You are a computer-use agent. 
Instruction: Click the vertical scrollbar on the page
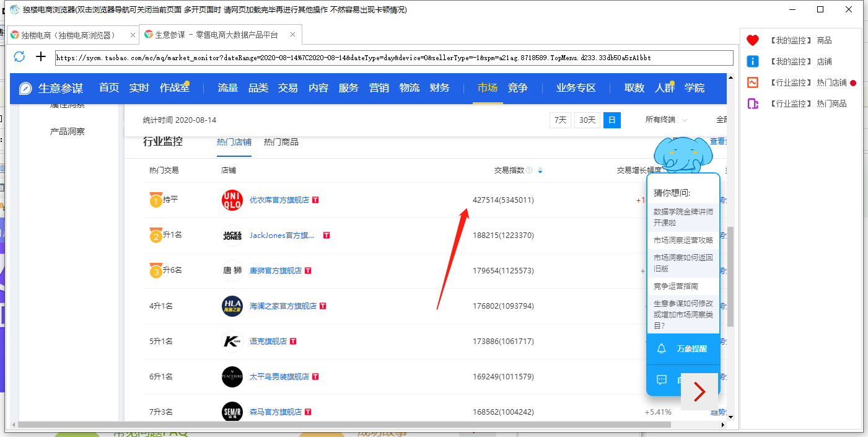pyautogui.click(x=730, y=276)
